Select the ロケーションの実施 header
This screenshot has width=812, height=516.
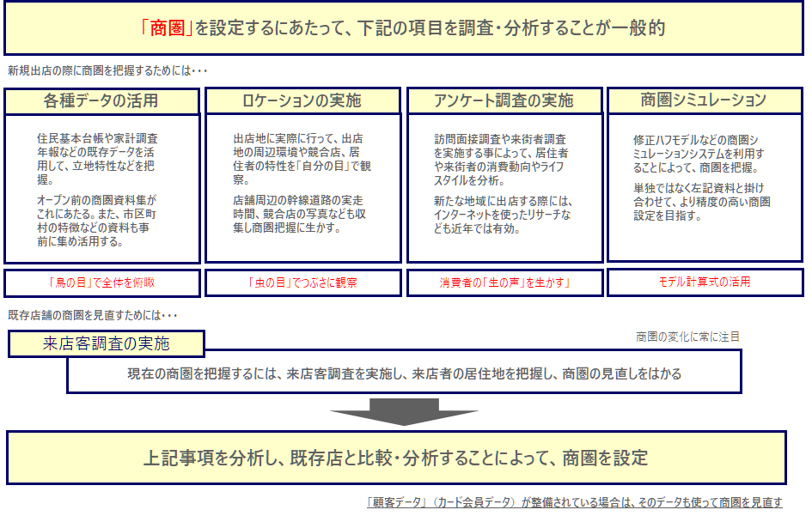pyautogui.click(x=302, y=100)
